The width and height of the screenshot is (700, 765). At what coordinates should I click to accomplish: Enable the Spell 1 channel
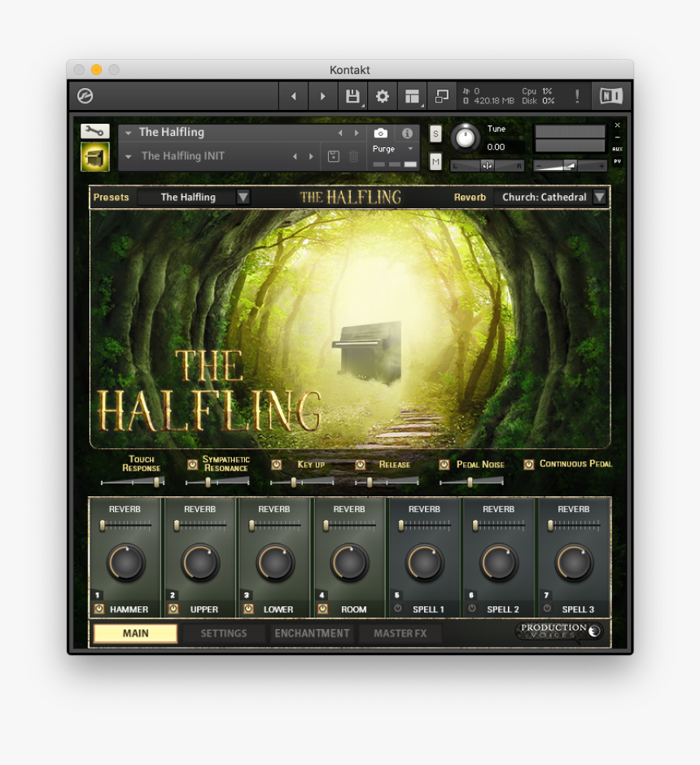[x=397, y=609]
